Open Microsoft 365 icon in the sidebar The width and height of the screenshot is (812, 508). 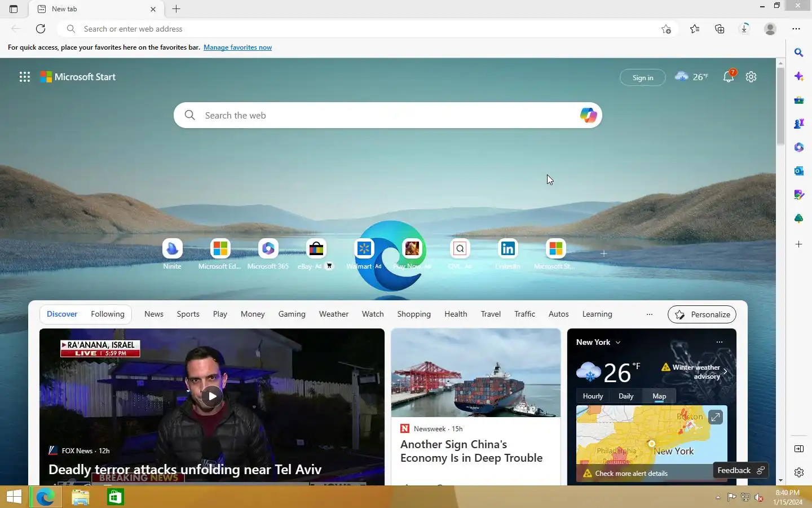tap(798, 147)
